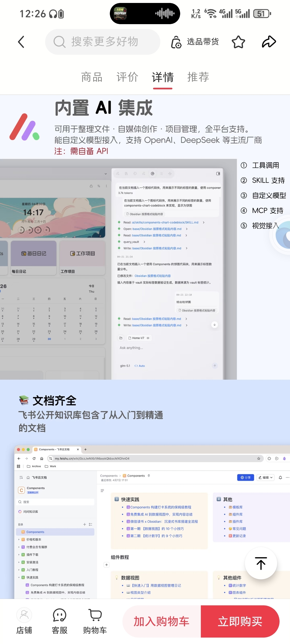Share the product via arrow icon
The image size is (290, 644).
[x=269, y=42]
